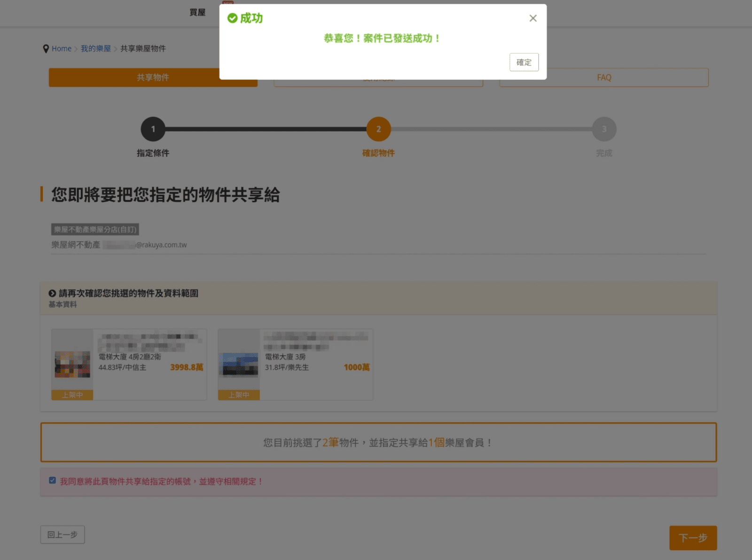Click the 44.83坪/中信主 text
Screen dimensions: 752x560
tap(122, 367)
